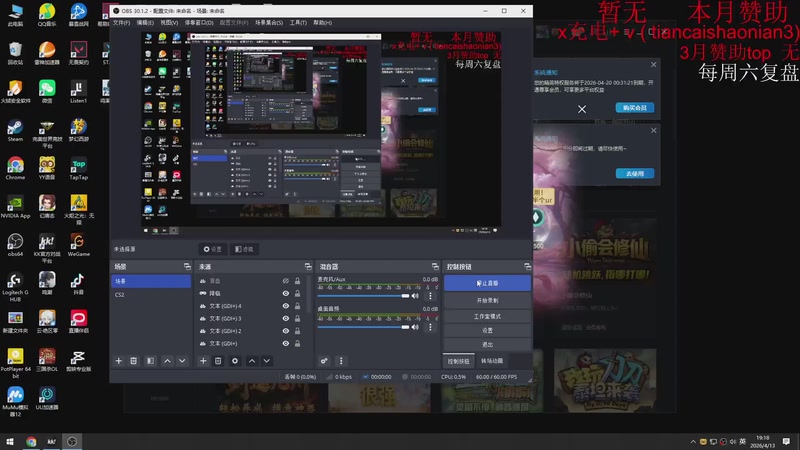Image resolution: width=800 pixels, height=450 pixels.
Task: Click the 停止直播 button
Action: (487, 283)
